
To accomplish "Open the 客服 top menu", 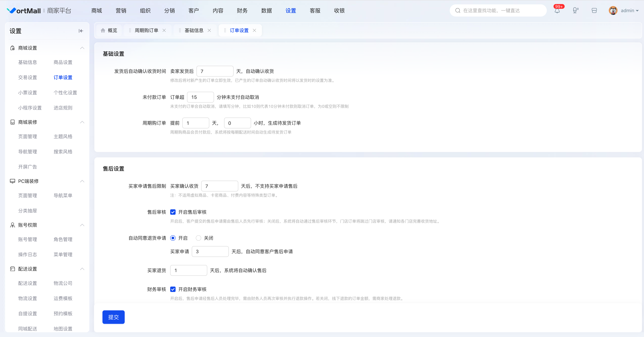I will coord(315,10).
